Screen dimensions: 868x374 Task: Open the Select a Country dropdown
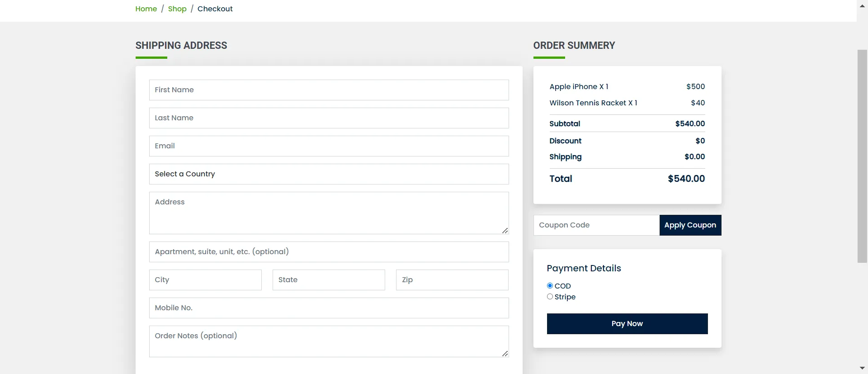pos(329,174)
